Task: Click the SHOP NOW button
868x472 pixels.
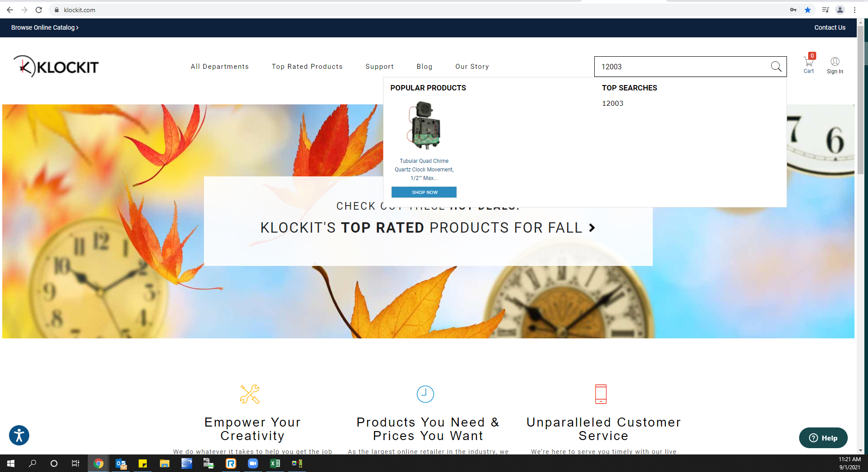Action: [424, 192]
